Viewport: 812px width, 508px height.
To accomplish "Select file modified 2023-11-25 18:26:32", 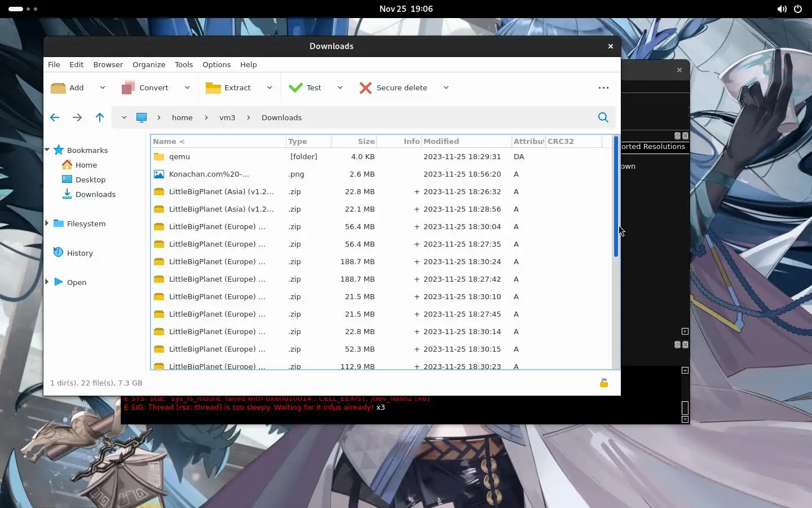I will click(381, 192).
